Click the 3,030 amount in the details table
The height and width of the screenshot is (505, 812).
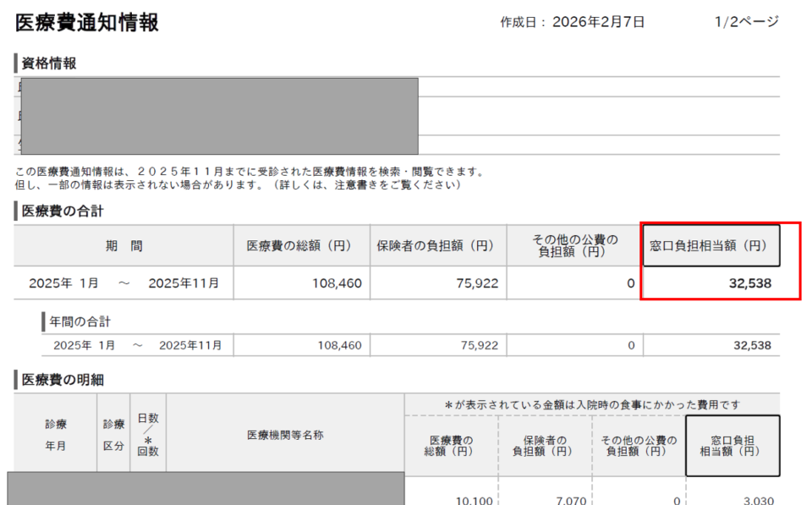(758, 501)
